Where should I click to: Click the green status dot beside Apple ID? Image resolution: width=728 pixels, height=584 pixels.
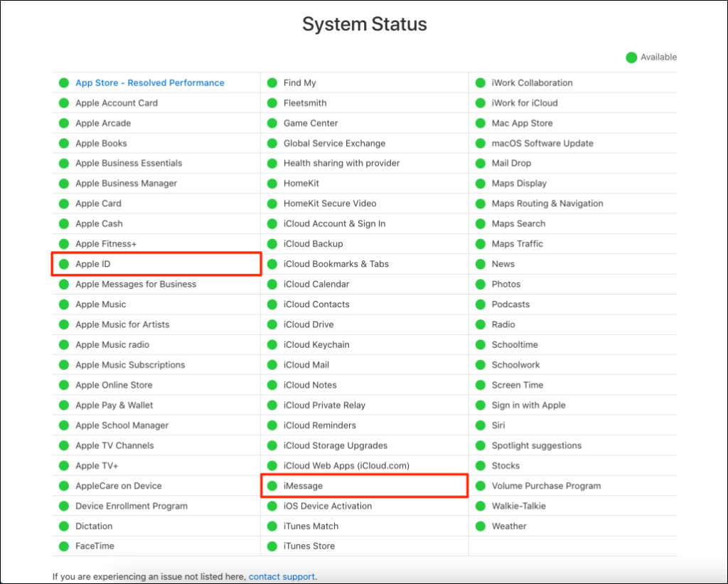pyautogui.click(x=64, y=264)
